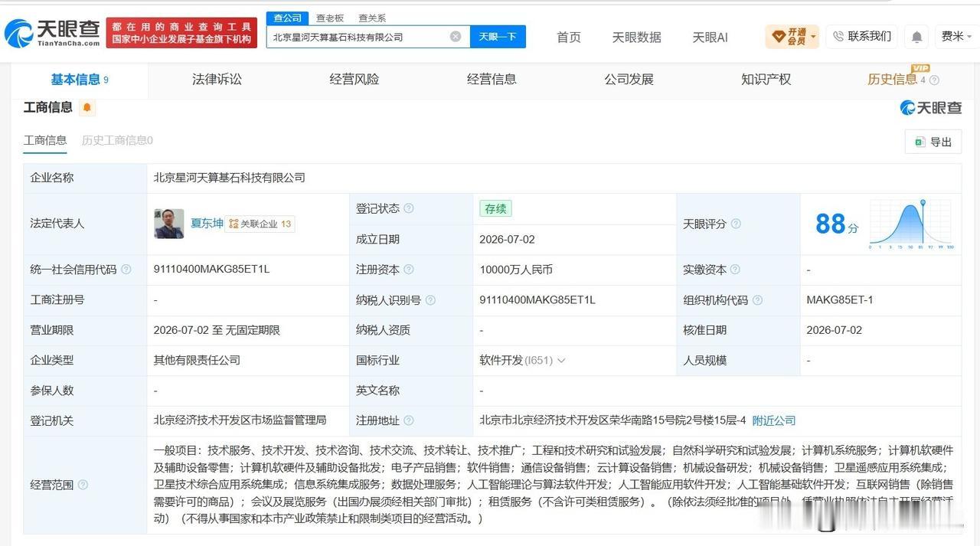
Task: Select the 查老板 search tab
Action: pyautogui.click(x=330, y=18)
